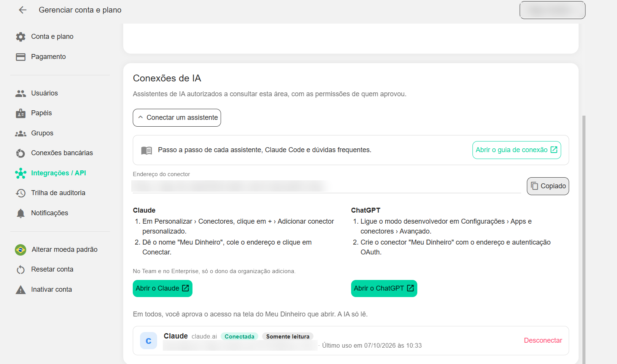Open the Conta e plano section
617x364 pixels.
[x=52, y=37]
